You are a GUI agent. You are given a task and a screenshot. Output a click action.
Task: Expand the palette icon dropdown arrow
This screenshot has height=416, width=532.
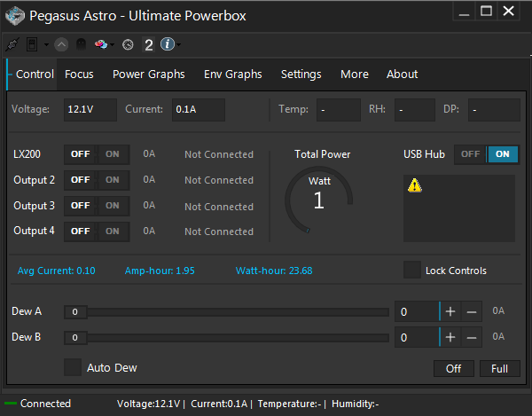click(112, 44)
